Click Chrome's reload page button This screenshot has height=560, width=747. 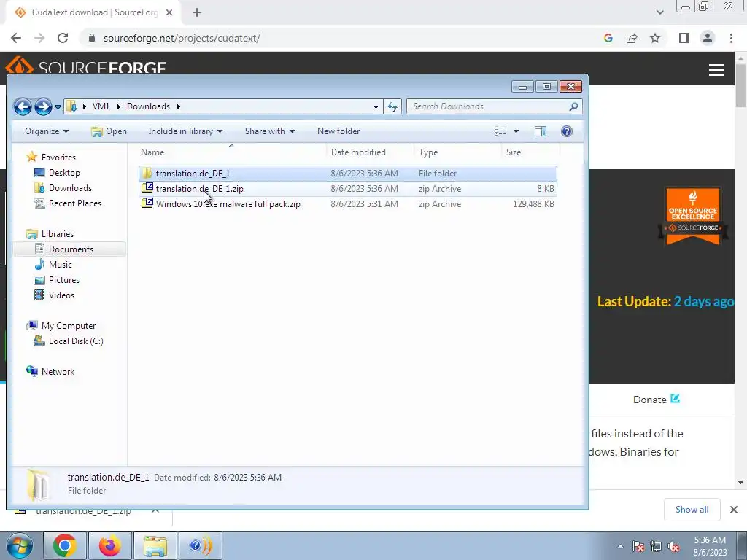tap(63, 38)
